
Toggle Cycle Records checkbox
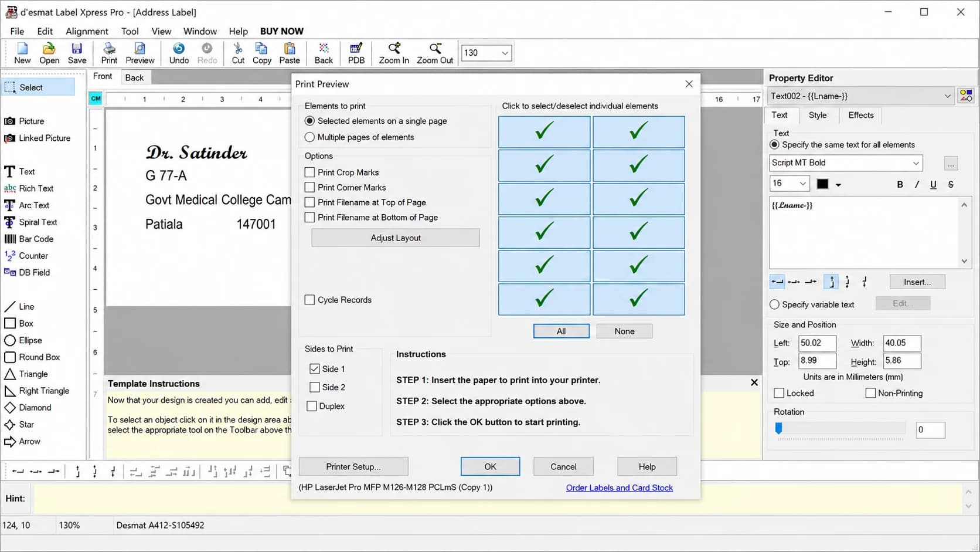[310, 300]
